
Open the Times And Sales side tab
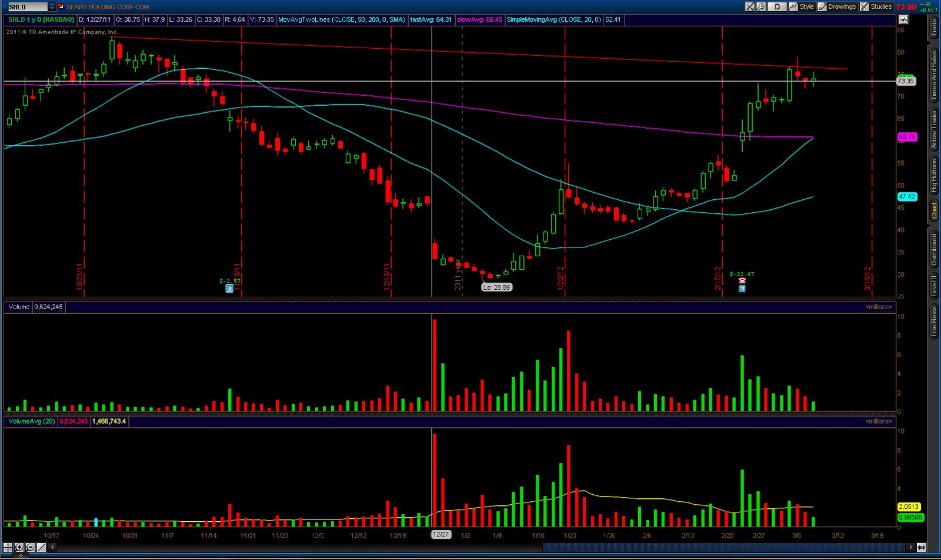[x=933, y=75]
